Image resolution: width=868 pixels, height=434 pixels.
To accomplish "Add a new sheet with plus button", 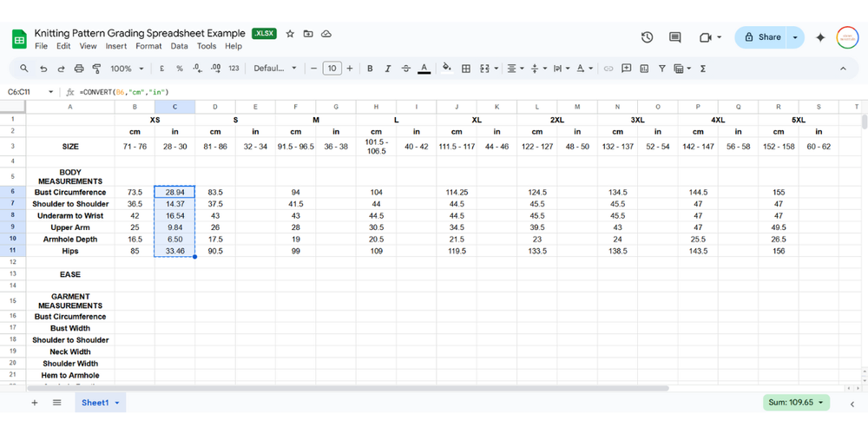I will pyautogui.click(x=35, y=403).
